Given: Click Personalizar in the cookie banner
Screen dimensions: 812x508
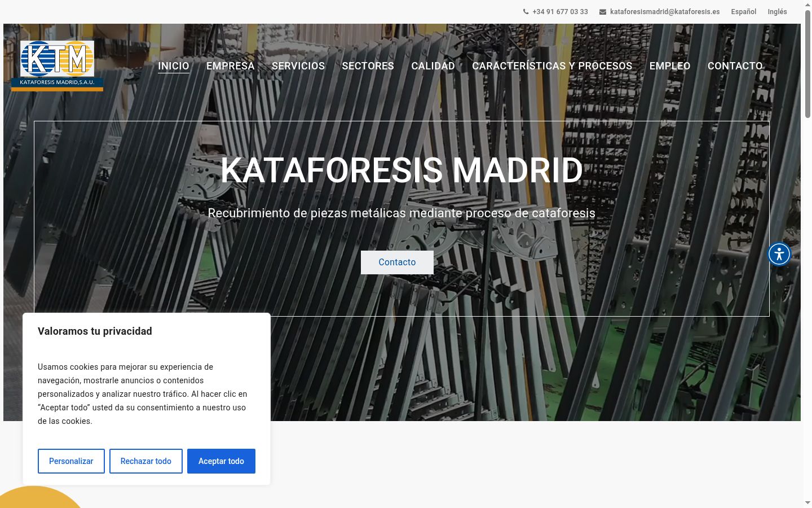Looking at the screenshot, I should pos(71,461).
